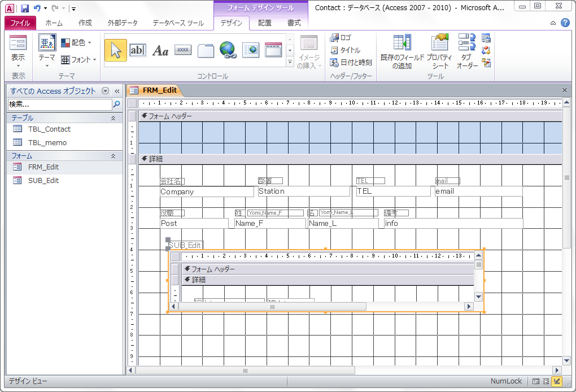576x392 pixels.
Task: Open navigation pane category dropdown arrow
Action: click(106, 91)
